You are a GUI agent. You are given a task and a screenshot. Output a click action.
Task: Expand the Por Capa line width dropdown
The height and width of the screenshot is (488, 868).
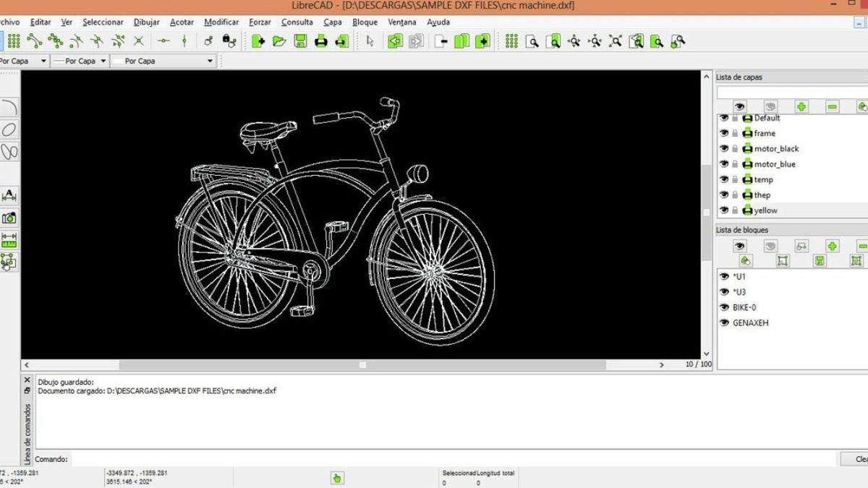point(80,61)
